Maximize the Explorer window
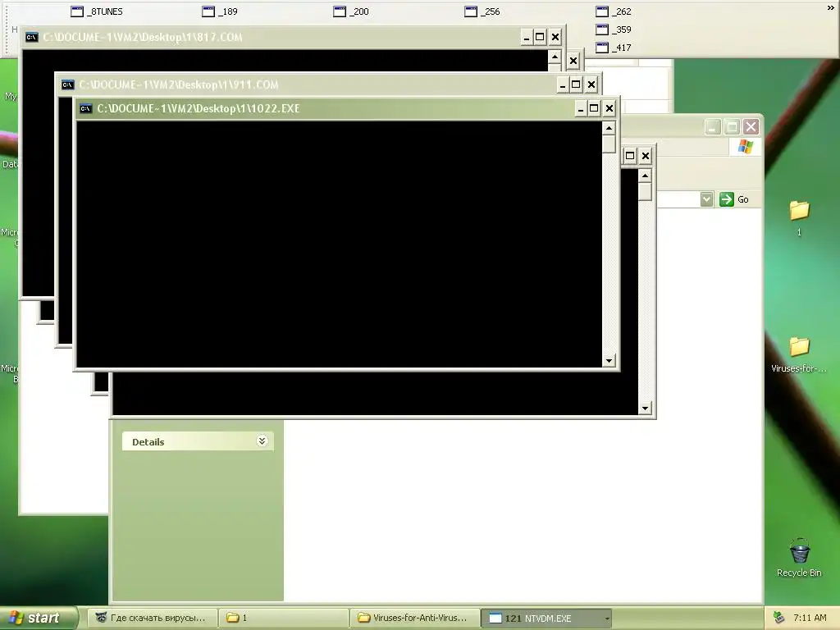Screen dimensions: 840x630 [732, 127]
